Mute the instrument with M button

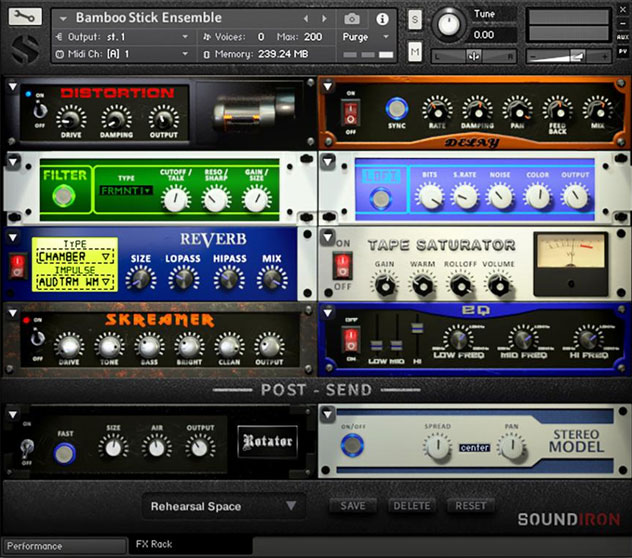pyautogui.click(x=414, y=51)
